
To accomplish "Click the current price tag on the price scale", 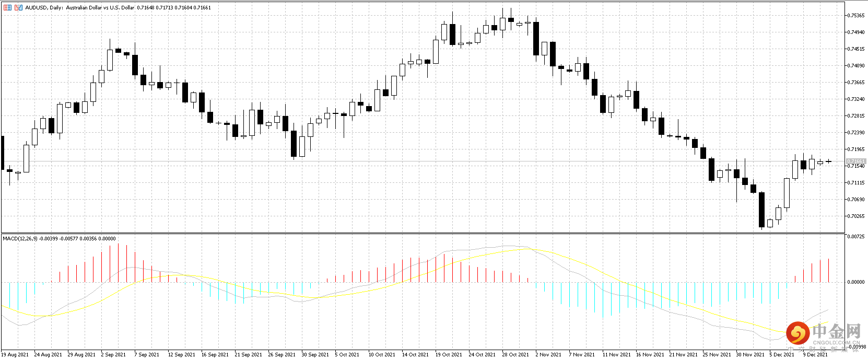I will [x=856, y=161].
